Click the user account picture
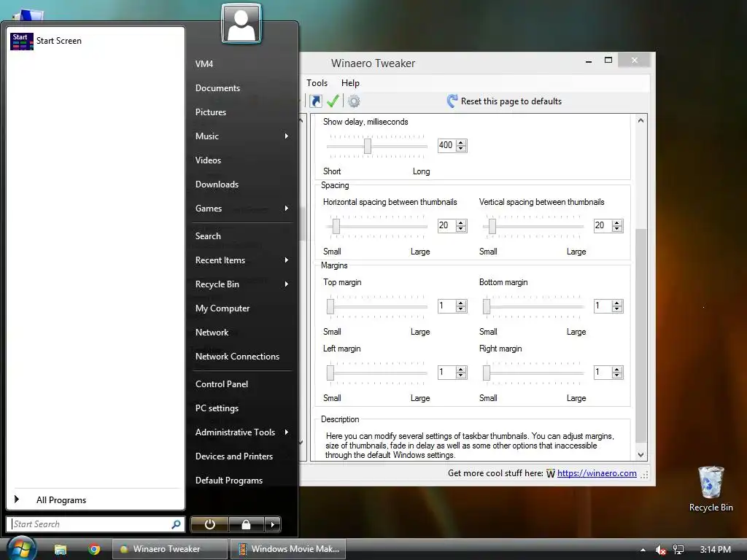747x560 pixels. tap(241, 23)
